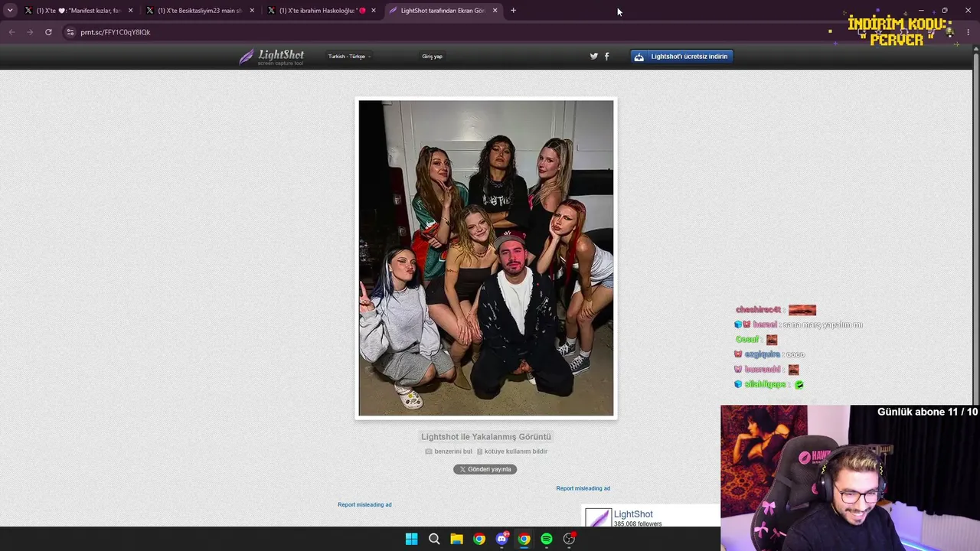This screenshot has width=980, height=551.
Task: Open LightShot's Twitter page icon
Action: [593, 56]
